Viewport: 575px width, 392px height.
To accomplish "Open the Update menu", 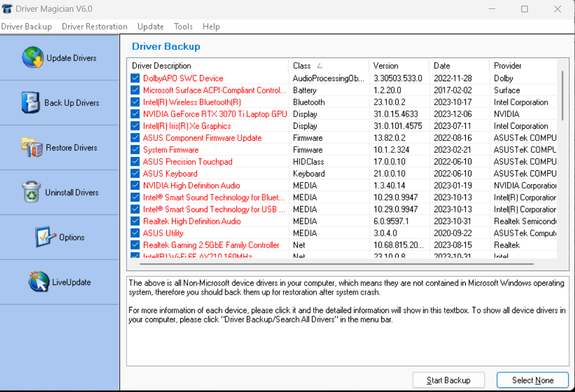I will [x=151, y=26].
